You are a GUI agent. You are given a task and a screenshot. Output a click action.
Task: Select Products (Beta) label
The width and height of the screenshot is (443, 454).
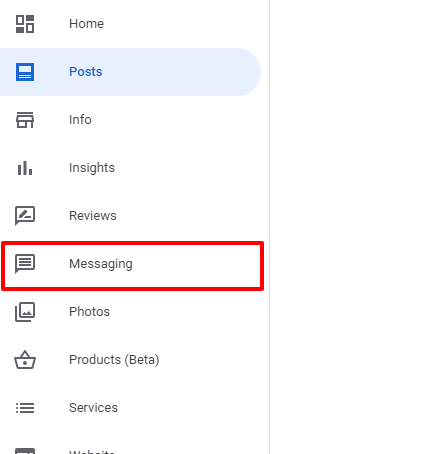[114, 360]
